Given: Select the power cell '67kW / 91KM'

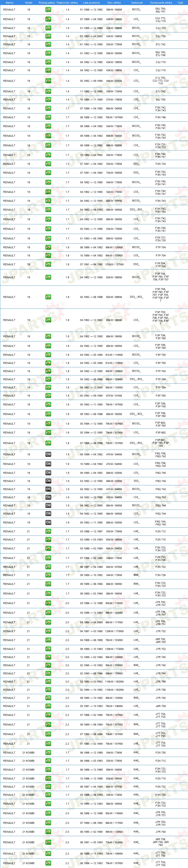Looking at the screenshot, I should coord(114,396).
